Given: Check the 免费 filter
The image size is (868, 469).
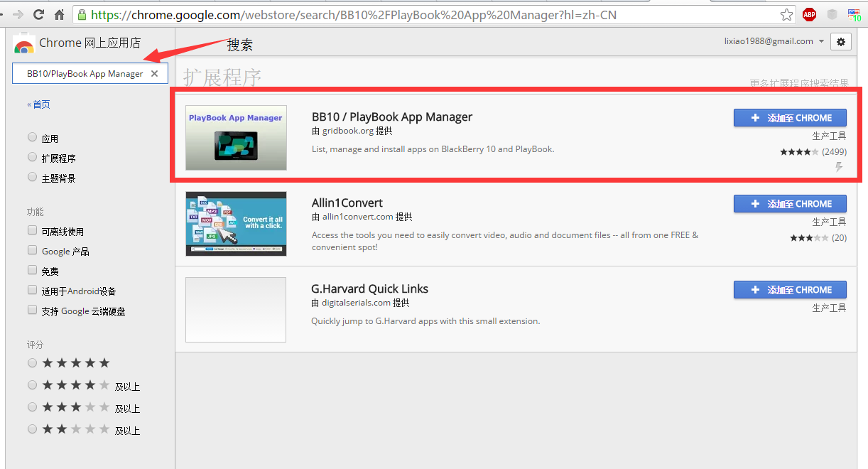Looking at the screenshot, I should (x=32, y=270).
